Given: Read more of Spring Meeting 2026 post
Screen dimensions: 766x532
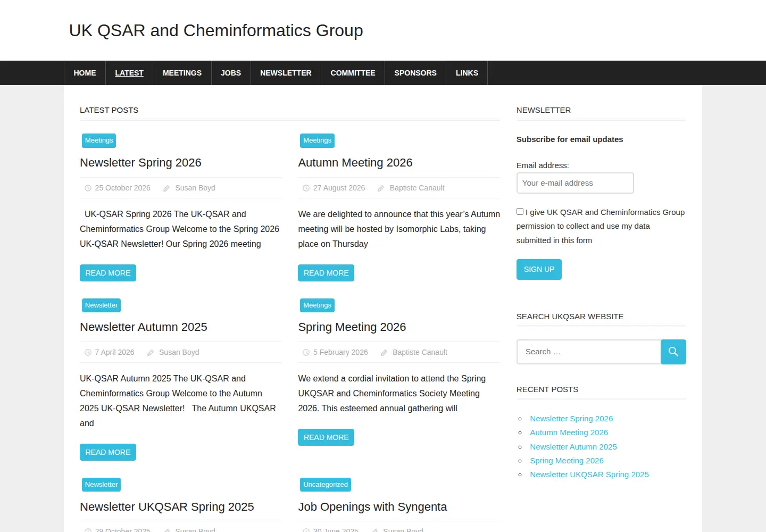Looking at the screenshot, I should pyautogui.click(x=326, y=437).
